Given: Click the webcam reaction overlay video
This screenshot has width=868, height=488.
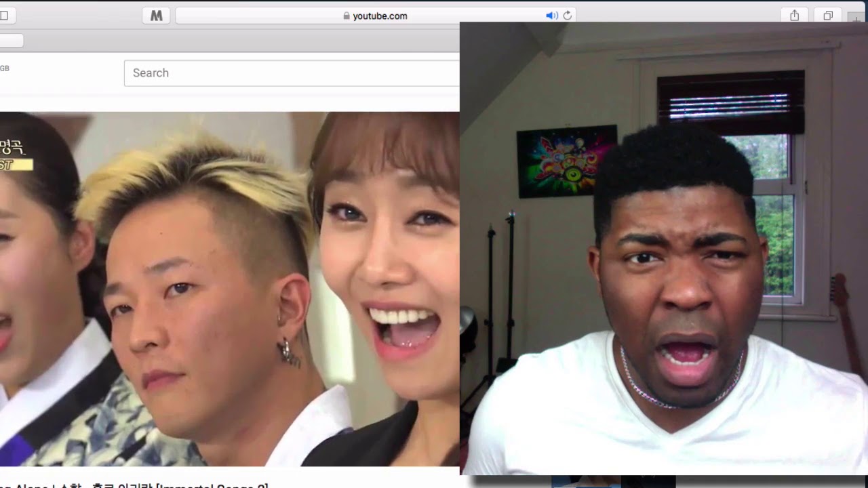Looking at the screenshot, I should (664, 248).
